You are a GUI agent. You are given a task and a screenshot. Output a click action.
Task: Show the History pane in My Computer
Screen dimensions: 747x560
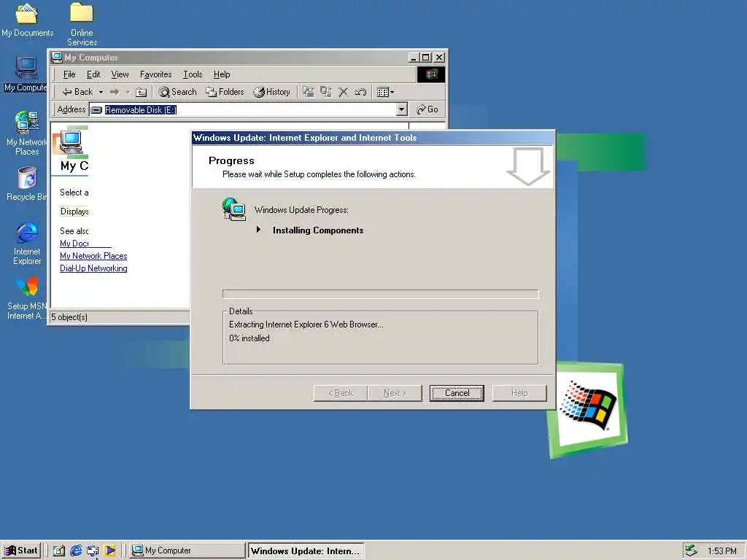click(x=271, y=92)
